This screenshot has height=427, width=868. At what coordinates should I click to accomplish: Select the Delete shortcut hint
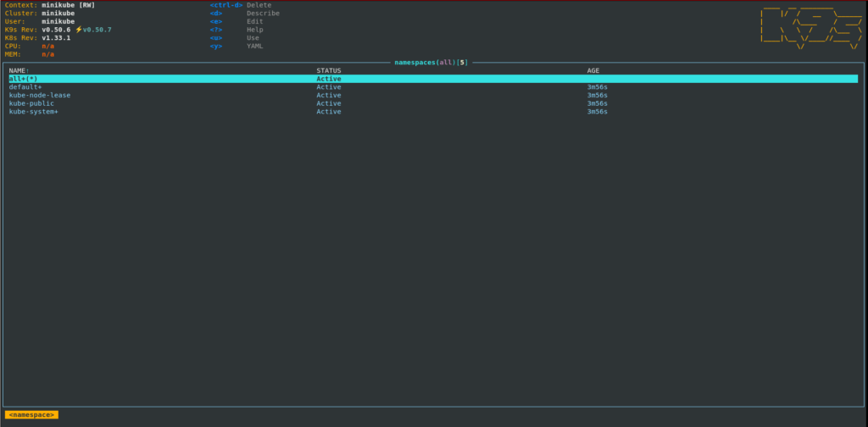[259, 5]
